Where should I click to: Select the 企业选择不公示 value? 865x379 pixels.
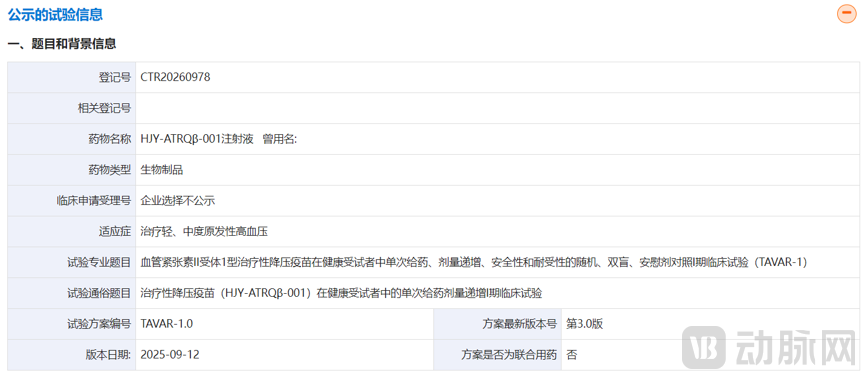tap(178, 201)
